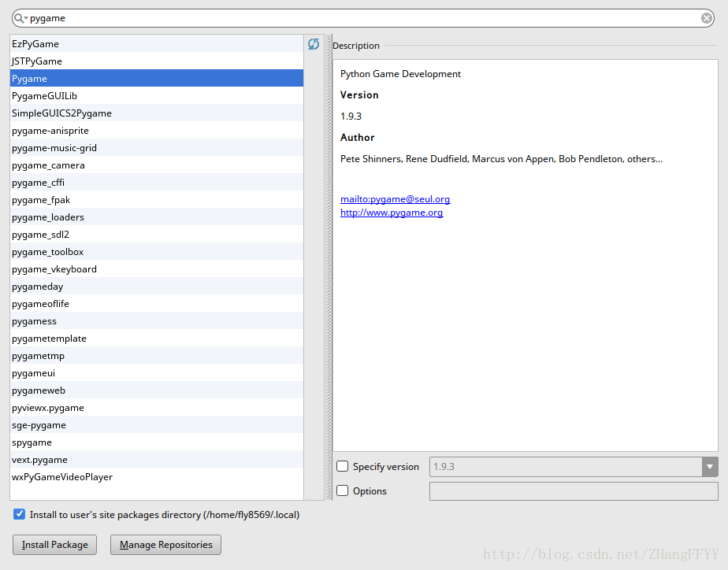Select pygame_toolbox package
728x570 pixels.
pos(157,251)
